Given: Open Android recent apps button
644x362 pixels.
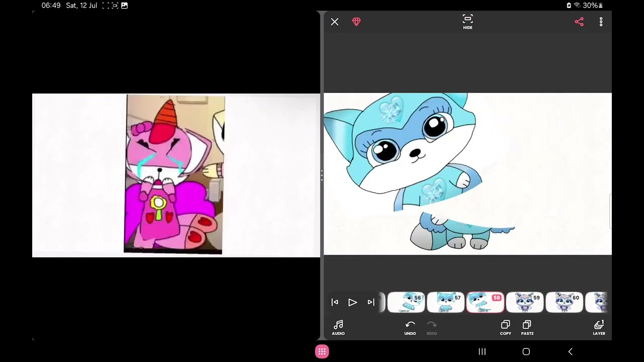Looking at the screenshot, I should pos(482,351).
